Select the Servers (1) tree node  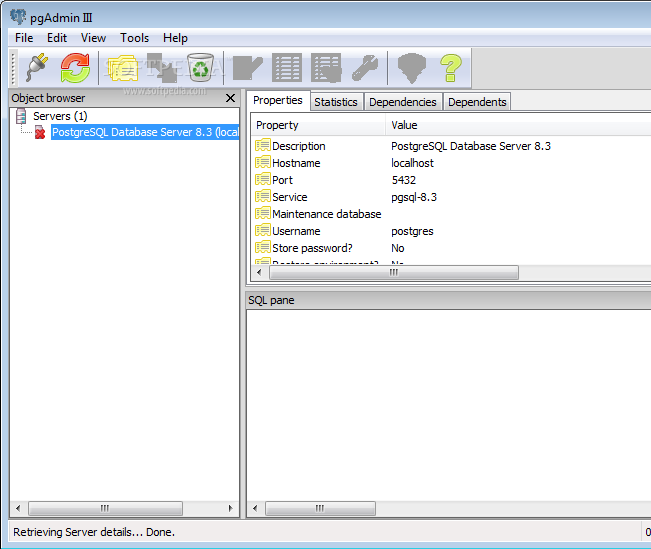60,116
